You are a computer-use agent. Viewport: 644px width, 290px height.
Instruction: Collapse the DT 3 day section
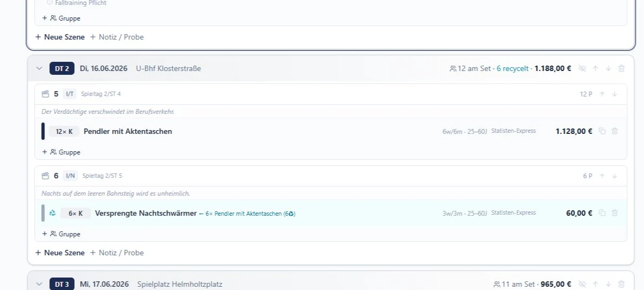click(x=40, y=284)
